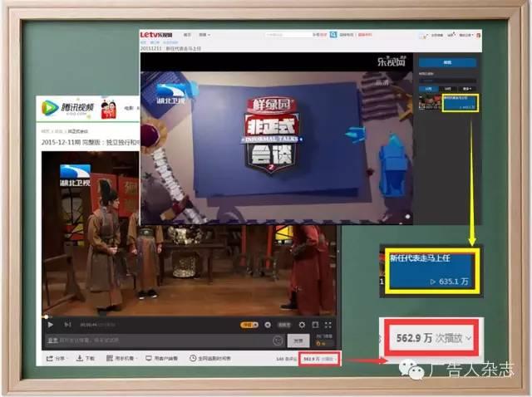Open the episode thumbnail in Letv sidebar

pos(430,102)
